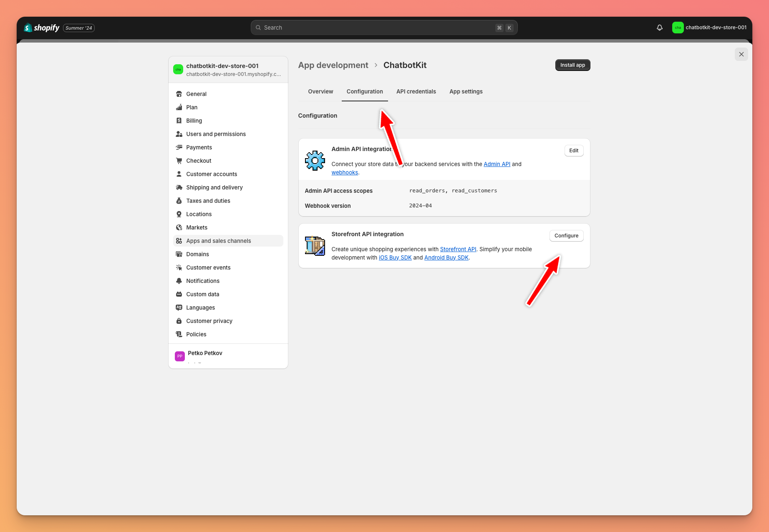Open Customer accounts settings page
The height and width of the screenshot is (532, 769).
click(x=228, y=174)
